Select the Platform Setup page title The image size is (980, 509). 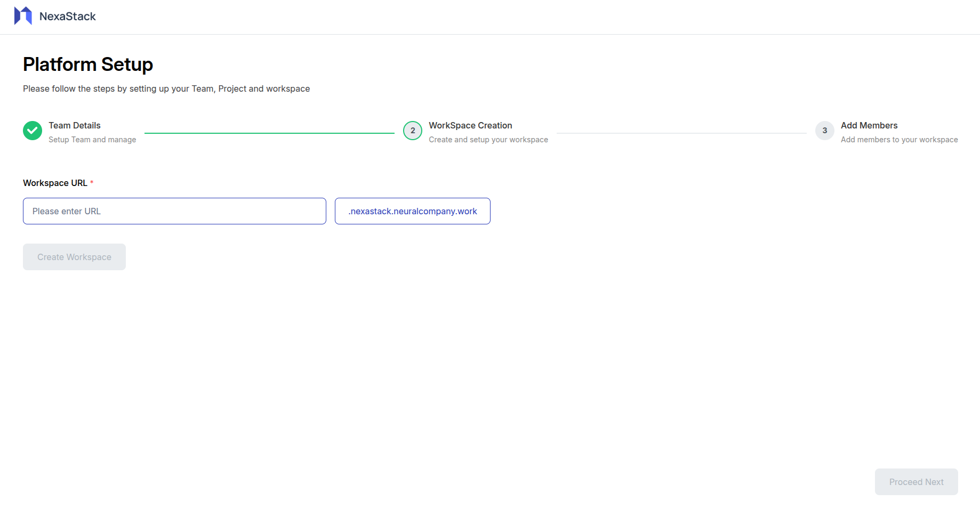pyautogui.click(x=87, y=64)
